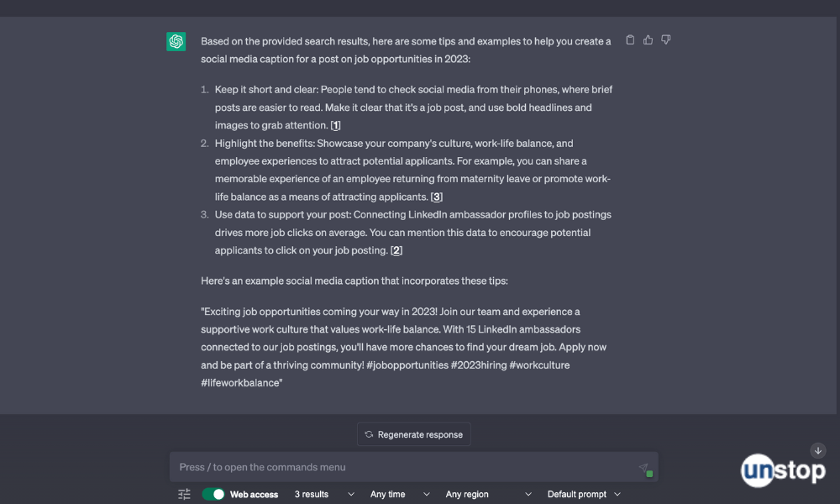Click the Unstop logo
This screenshot has height=504, width=840.
(x=783, y=470)
